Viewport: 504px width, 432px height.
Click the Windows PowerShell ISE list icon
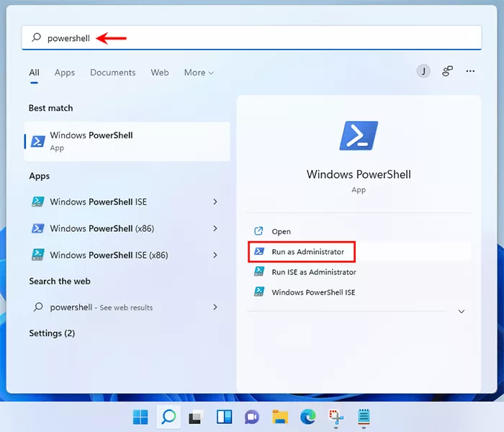click(38, 202)
